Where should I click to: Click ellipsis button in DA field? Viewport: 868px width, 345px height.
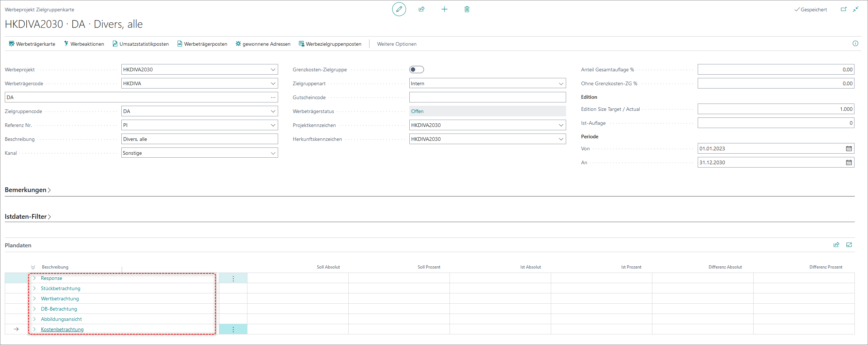pos(273,97)
